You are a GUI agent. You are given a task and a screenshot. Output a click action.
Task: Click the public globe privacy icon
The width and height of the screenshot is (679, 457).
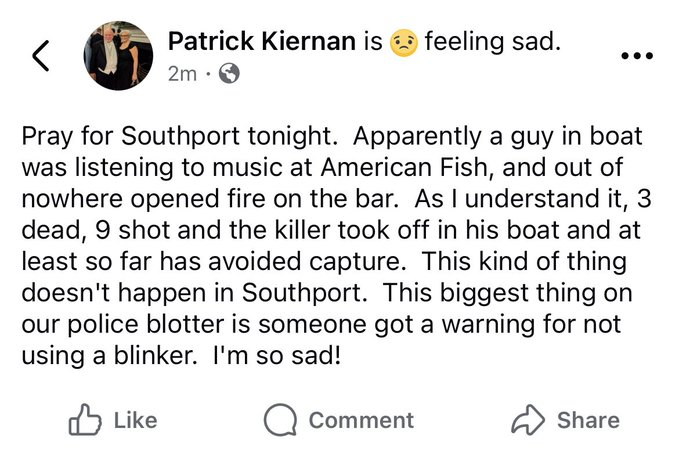click(x=229, y=73)
